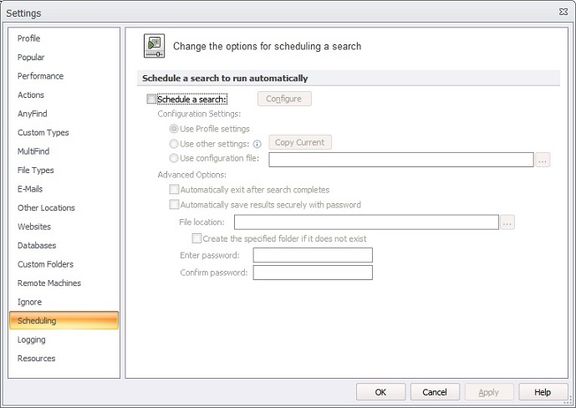Open the Custom Types settings page
The width and height of the screenshot is (576, 408).
[x=43, y=133]
